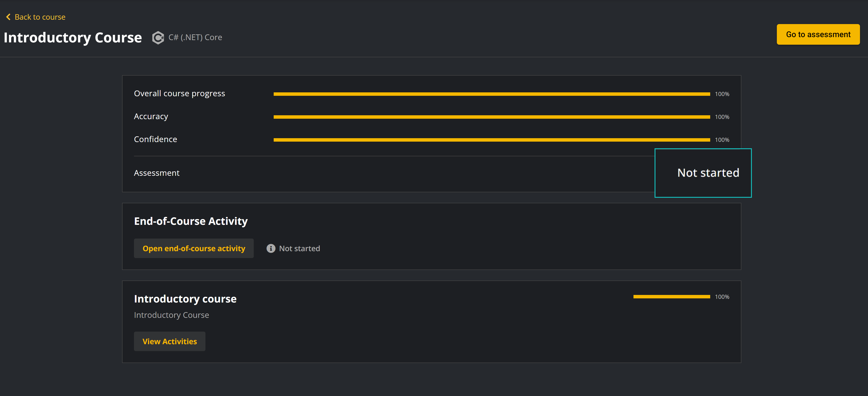Click the Overall course progress bar
Image resolution: width=868 pixels, height=396 pixels.
[x=492, y=94]
